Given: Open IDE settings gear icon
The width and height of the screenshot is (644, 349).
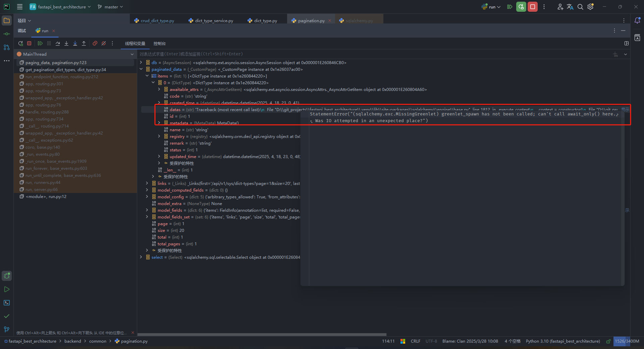Looking at the screenshot, I should tap(590, 7).
